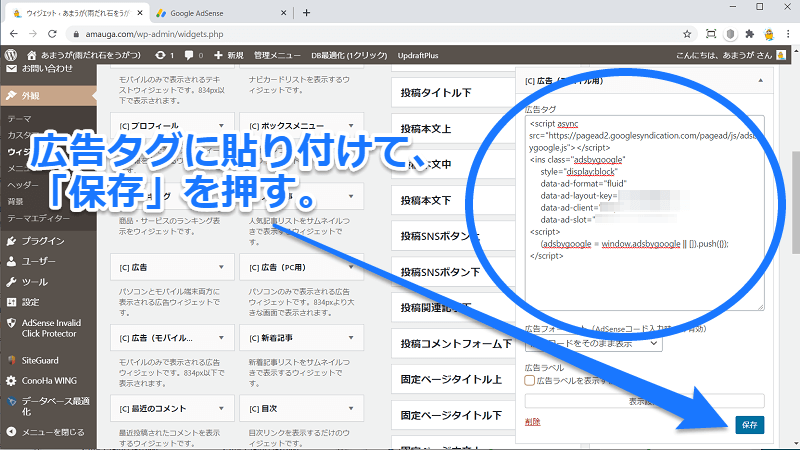The width and height of the screenshot is (800, 450).
Task: Click the WordPress logo in admin bar
Action: [13, 55]
